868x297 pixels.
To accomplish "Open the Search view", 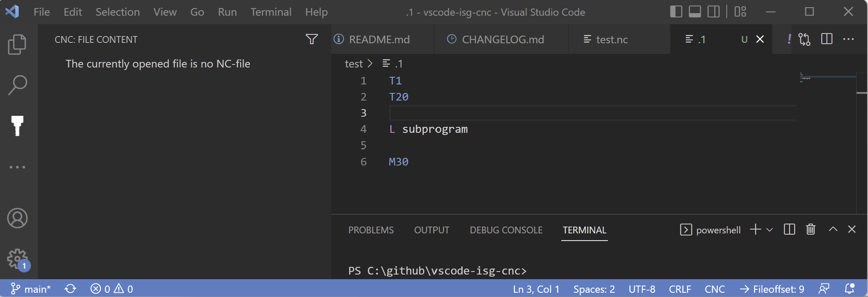I will pyautogui.click(x=17, y=84).
